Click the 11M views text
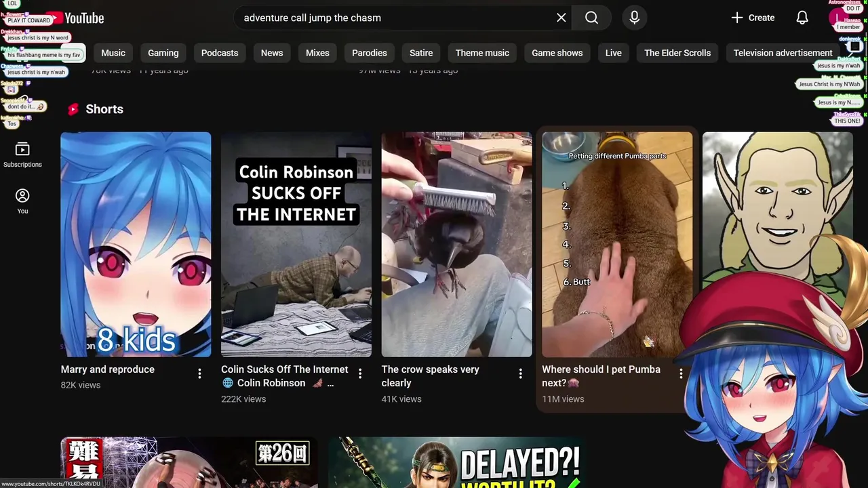Image resolution: width=868 pixels, height=488 pixels. 563,399
